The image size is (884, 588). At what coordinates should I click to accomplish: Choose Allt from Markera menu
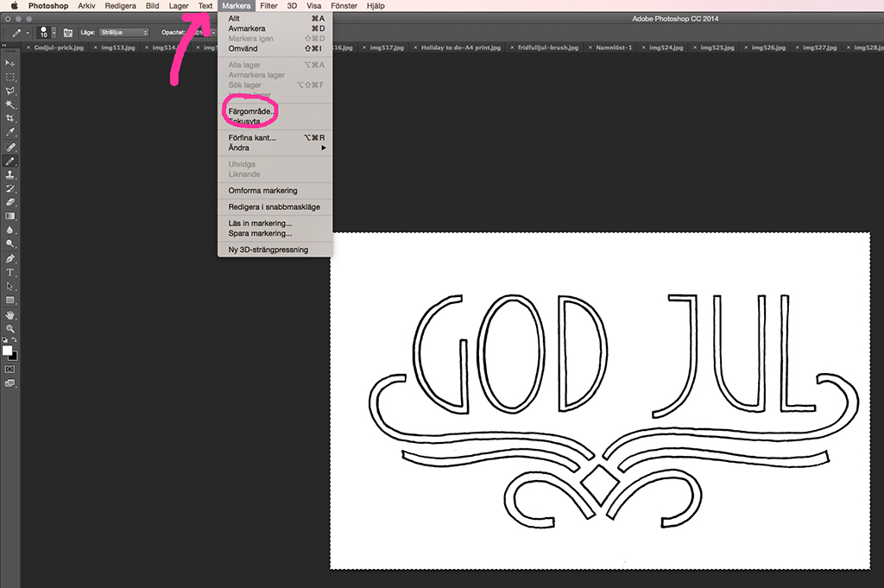coord(275,19)
